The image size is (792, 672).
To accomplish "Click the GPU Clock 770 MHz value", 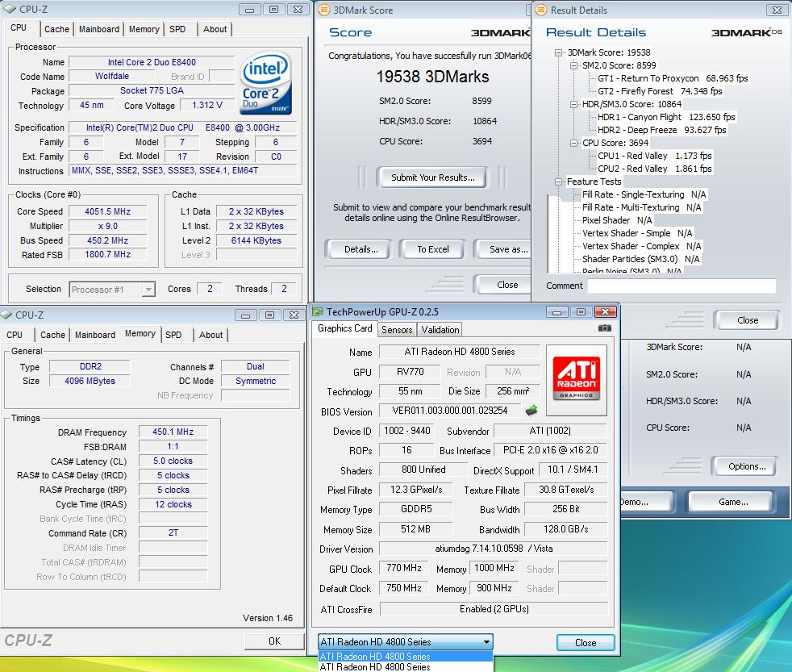I will click(403, 569).
